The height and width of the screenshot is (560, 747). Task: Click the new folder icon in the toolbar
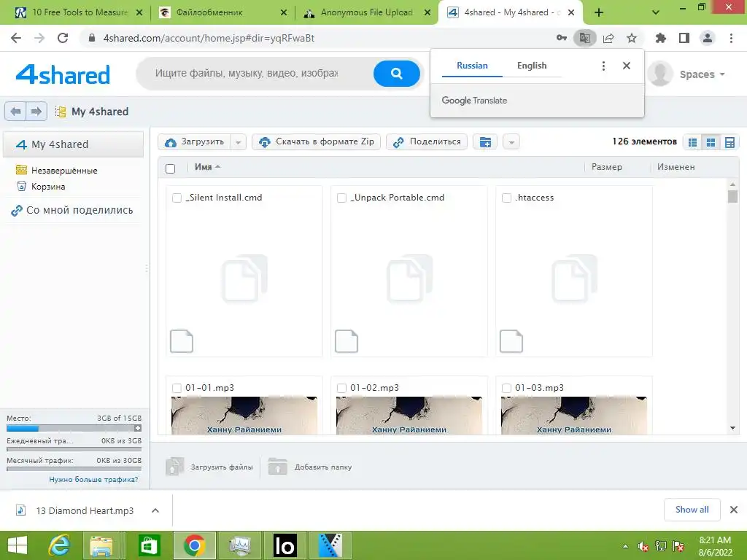click(485, 142)
